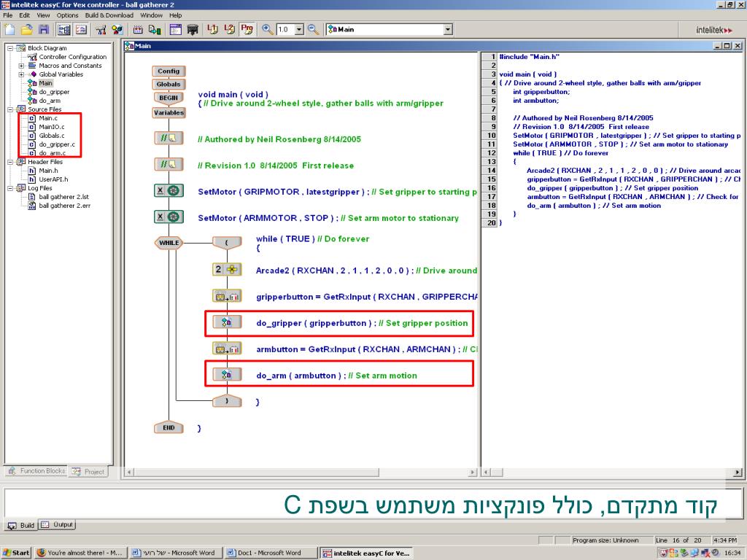Click the zoom out magnifier icon
Image resolution: width=747 pixels, height=560 pixels.
tap(313, 29)
